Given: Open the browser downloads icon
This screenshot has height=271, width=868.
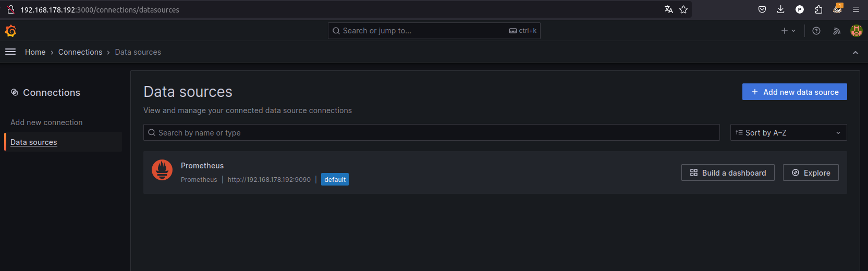Looking at the screenshot, I should pos(780,9).
